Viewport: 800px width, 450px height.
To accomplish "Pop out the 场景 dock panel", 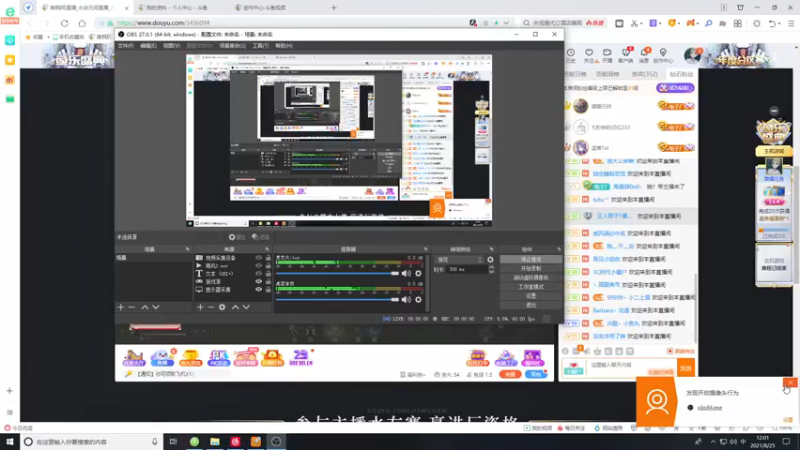I will [187, 249].
